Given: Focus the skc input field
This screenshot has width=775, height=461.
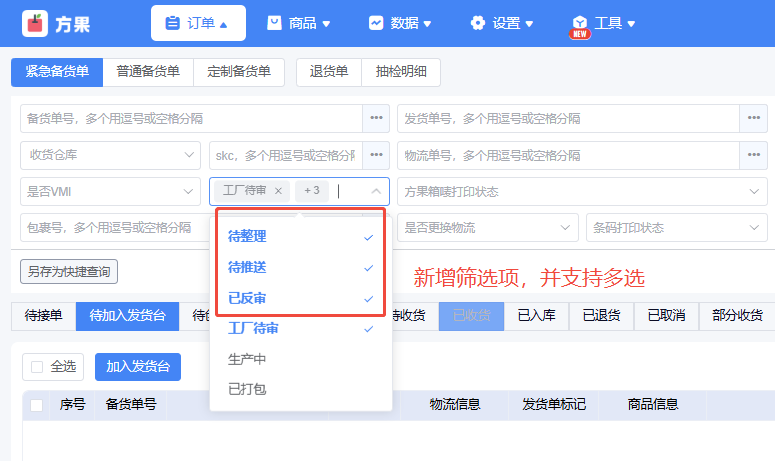Looking at the screenshot, I should coord(286,155).
